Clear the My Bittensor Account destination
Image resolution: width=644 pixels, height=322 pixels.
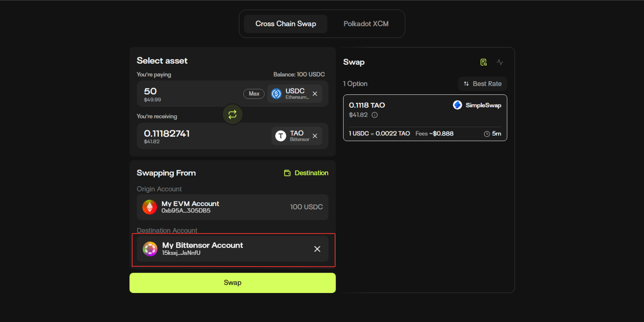[317, 249]
